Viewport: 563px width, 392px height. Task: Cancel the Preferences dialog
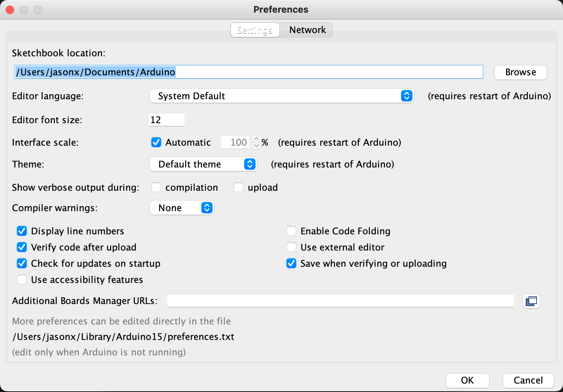(528, 380)
